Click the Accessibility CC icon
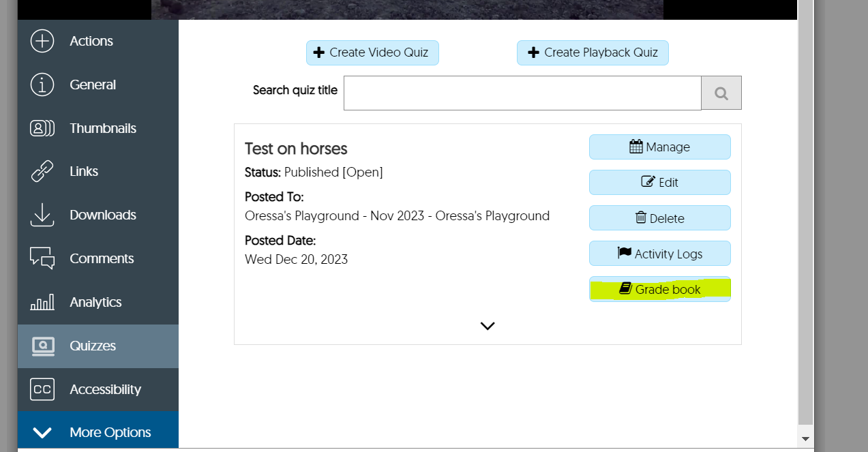The height and width of the screenshot is (452, 868). tap(42, 389)
